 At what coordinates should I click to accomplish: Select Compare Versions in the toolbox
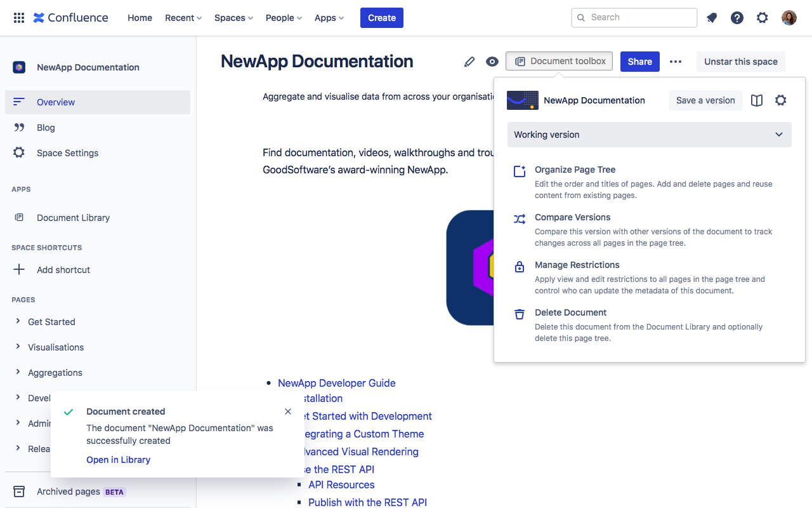click(572, 217)
